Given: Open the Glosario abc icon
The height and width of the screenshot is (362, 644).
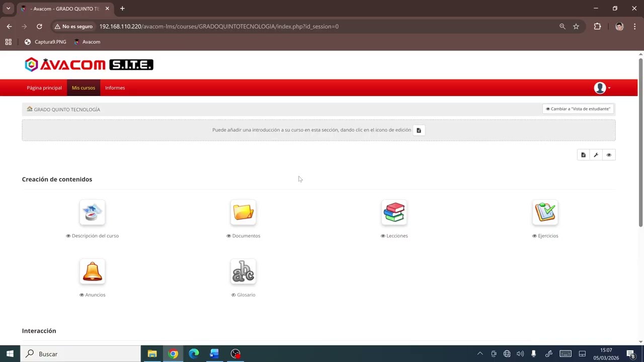Looking at the screenshot, I should click(x=243, y=271).
